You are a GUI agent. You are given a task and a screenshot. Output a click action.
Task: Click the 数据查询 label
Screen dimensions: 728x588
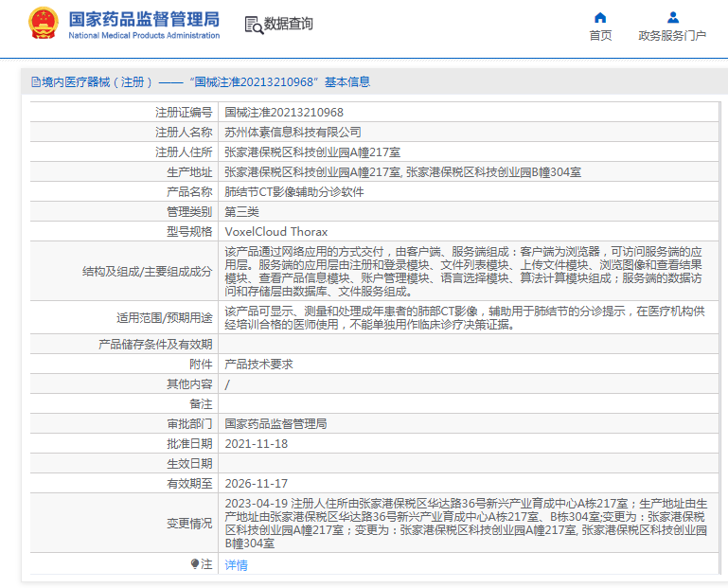289,24
